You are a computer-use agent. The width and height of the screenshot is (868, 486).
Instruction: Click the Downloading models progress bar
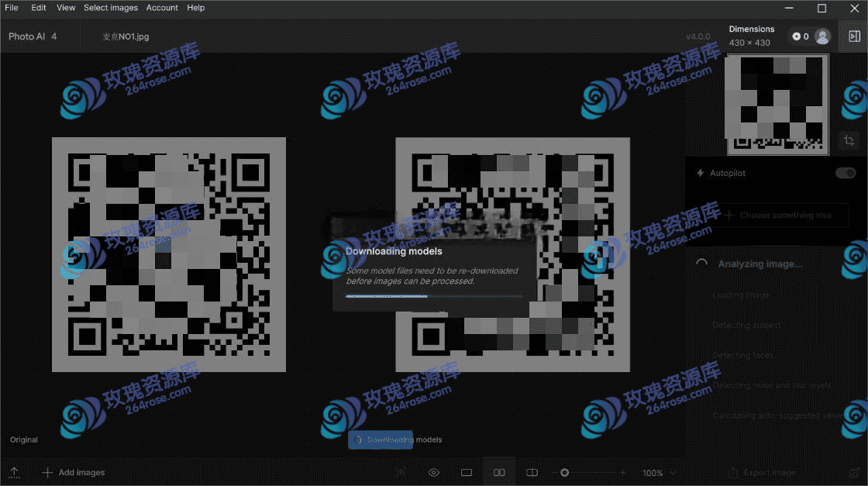[x=434, y=297]
